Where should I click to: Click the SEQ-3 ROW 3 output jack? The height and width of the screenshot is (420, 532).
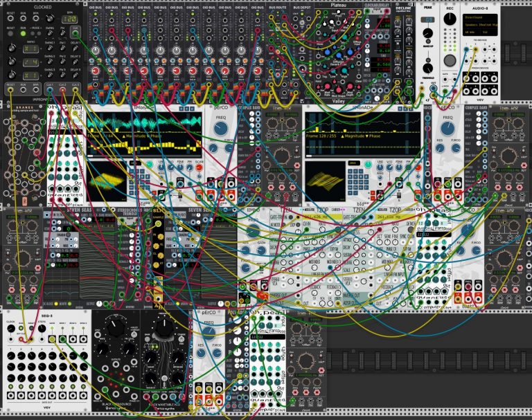pyautogui.click(x=83, y=339)
